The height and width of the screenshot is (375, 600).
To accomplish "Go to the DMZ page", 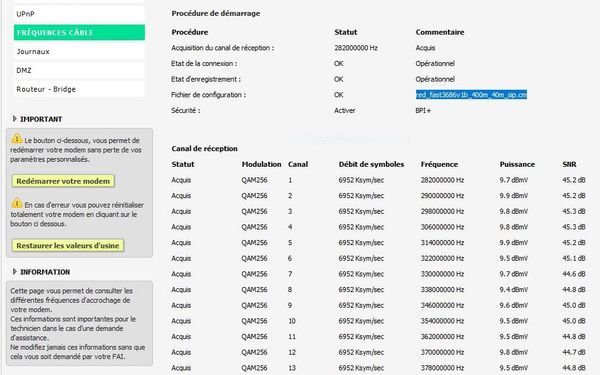I will (79, 70).
